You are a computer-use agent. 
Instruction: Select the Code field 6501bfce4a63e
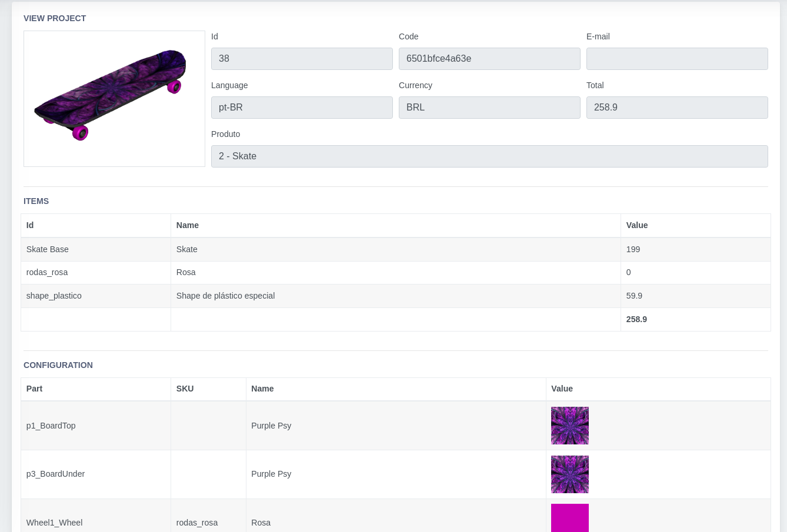[x=489, y=59]
